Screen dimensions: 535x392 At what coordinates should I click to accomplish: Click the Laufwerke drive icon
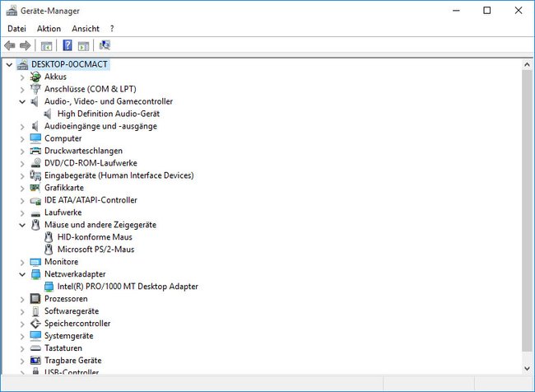(x=35, y=213)
